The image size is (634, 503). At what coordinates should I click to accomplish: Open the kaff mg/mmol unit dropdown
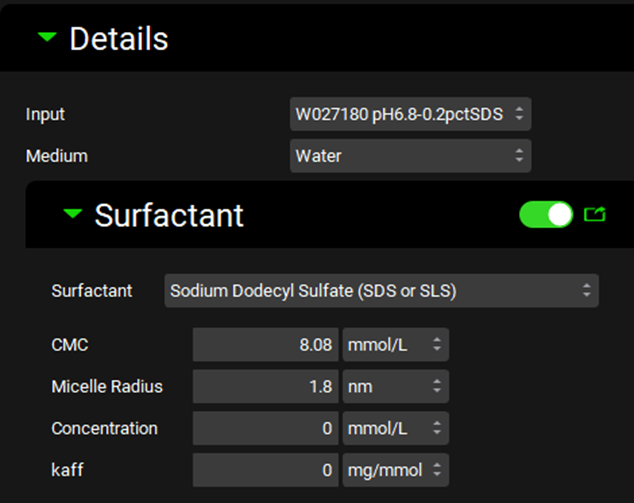click(395, 469)
